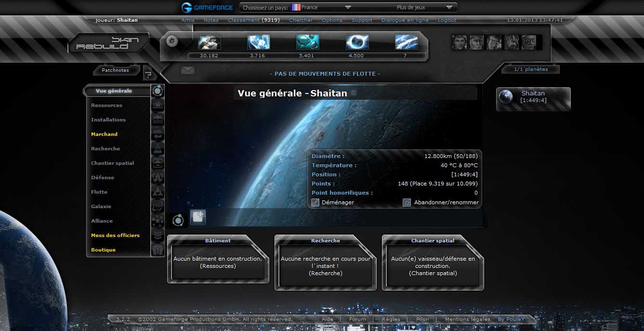Click the fifth officer portrait
The height and width of the screenshot is (331, 644).
click(529, 42)
